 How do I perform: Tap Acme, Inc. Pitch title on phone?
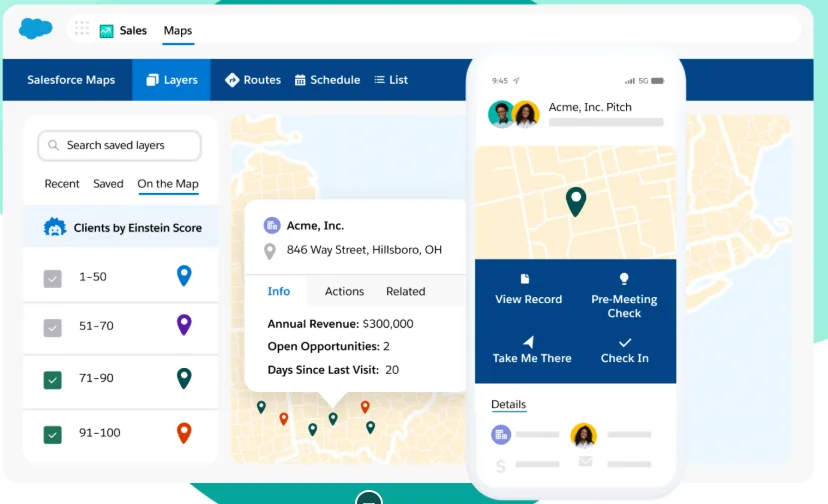(590, 107)
